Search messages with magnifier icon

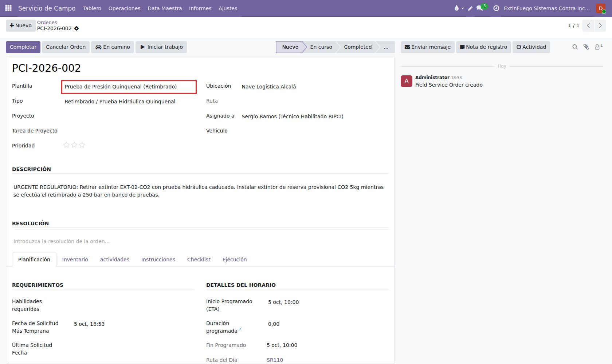[x=575, y=47]
